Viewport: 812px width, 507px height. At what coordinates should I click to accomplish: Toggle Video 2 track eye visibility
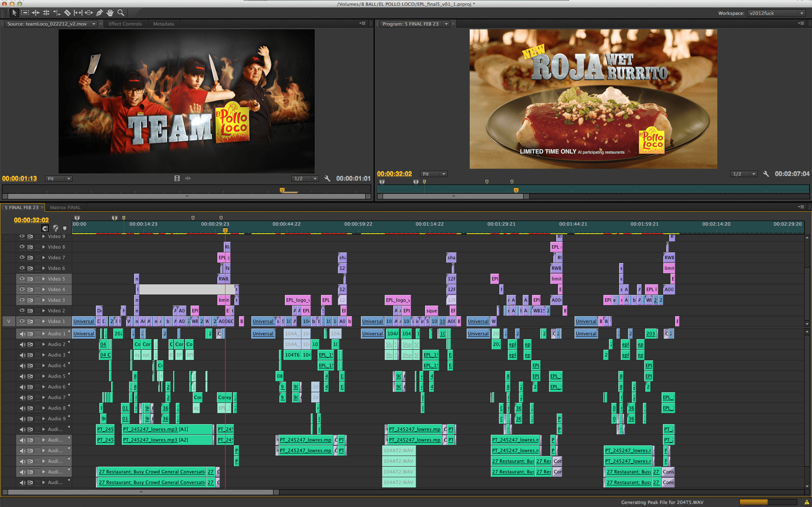[22, 311]
